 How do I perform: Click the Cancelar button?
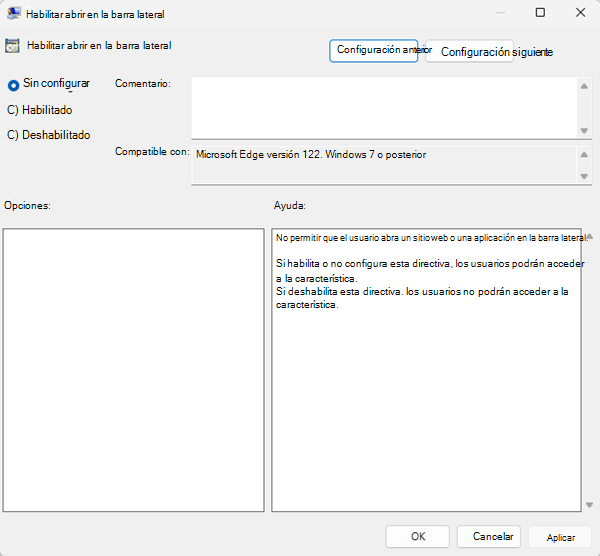pos(489,536)
